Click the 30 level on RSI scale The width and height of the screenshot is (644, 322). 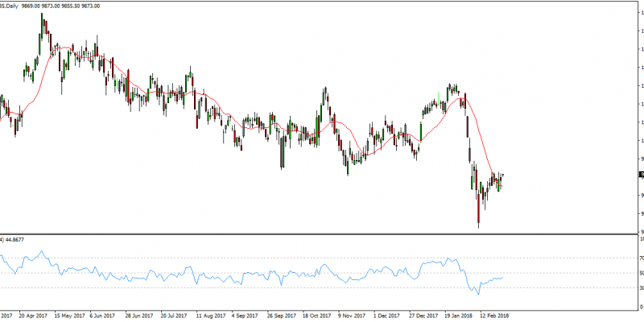[x=641, y=288]
